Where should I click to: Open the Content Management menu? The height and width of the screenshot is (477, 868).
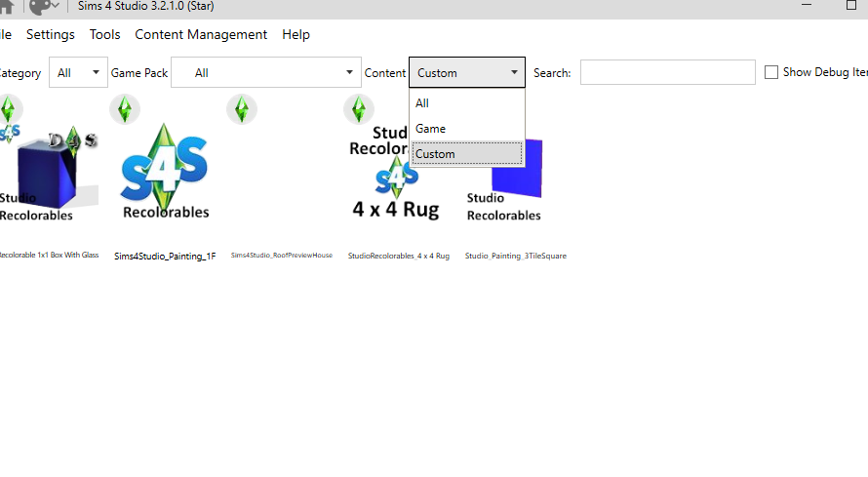[x=201, y=34]
